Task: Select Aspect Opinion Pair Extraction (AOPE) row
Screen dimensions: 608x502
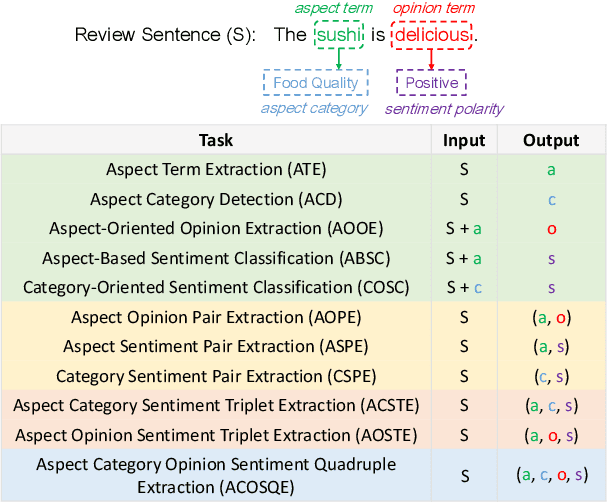Action: (x=215, y=317)
